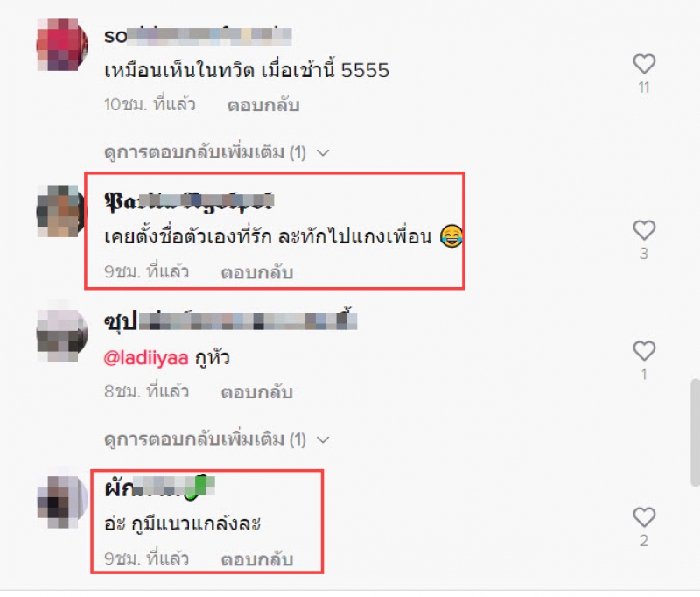This screenshot has height=597, width=700.
Task: Reply to the 8ชม. ที่แล้ว comment
Action: point(257,392)
